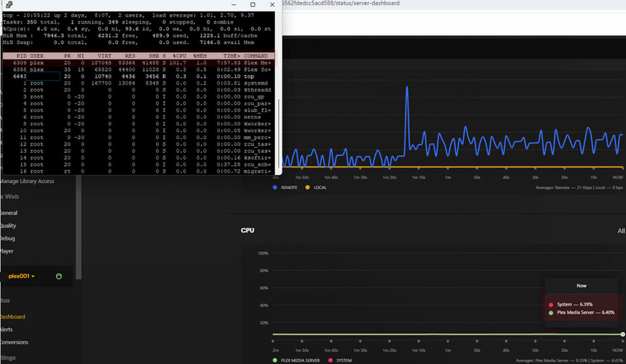Open the Debug settings page
The image size is (626, 364).
click(x=7, y=238)
